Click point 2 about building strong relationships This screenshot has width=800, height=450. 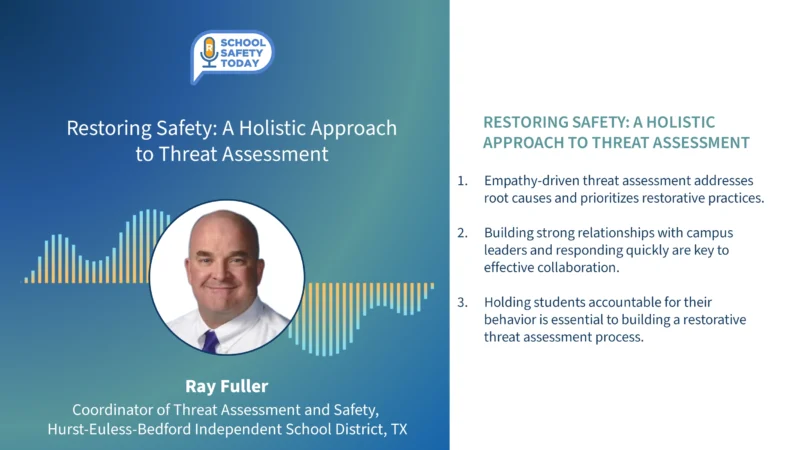(x=608, y=250)
